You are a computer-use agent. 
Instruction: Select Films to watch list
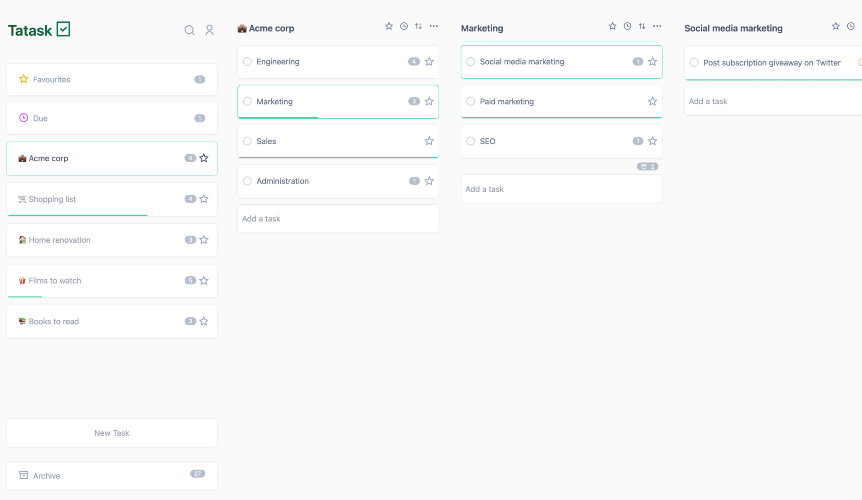coord(112,281)
